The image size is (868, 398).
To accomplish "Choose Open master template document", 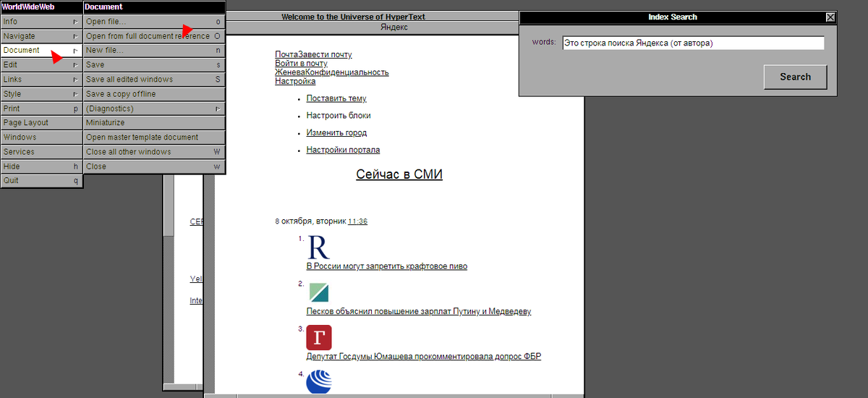I will 154,137.
